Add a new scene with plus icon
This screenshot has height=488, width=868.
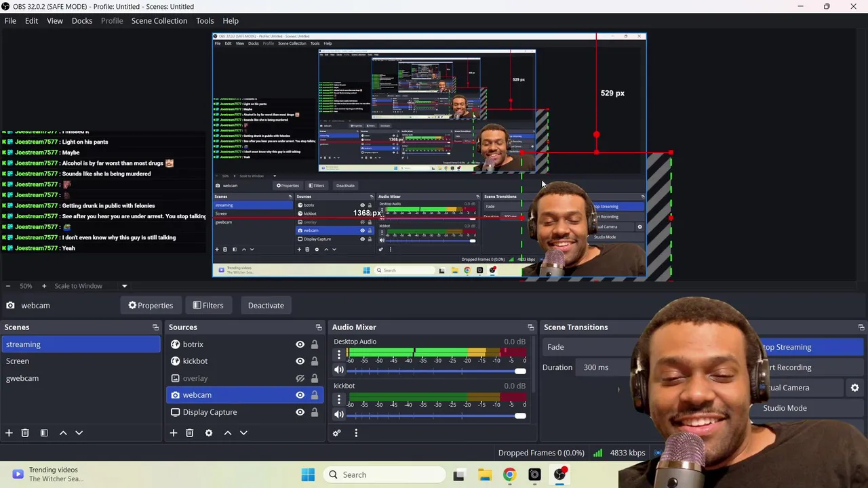(9, 432)
